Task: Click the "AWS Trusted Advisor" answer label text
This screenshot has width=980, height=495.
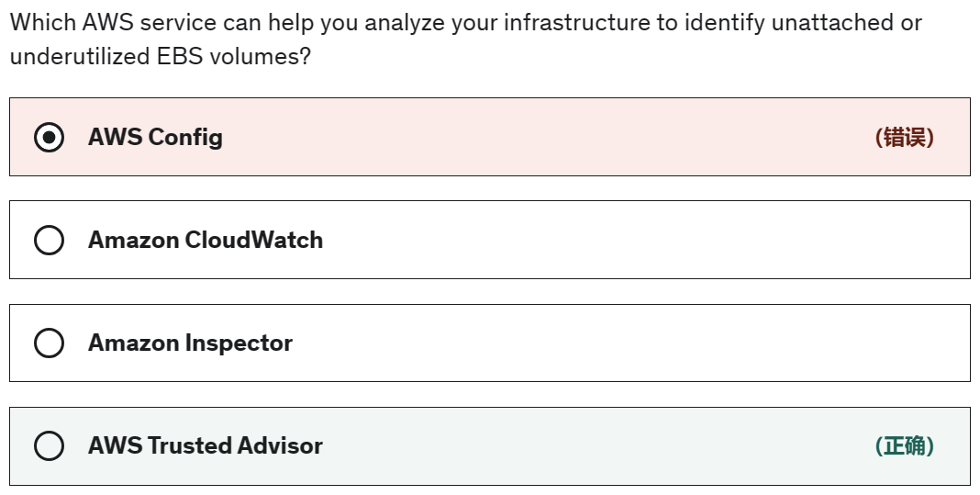Action: click(x=206, y=446)
